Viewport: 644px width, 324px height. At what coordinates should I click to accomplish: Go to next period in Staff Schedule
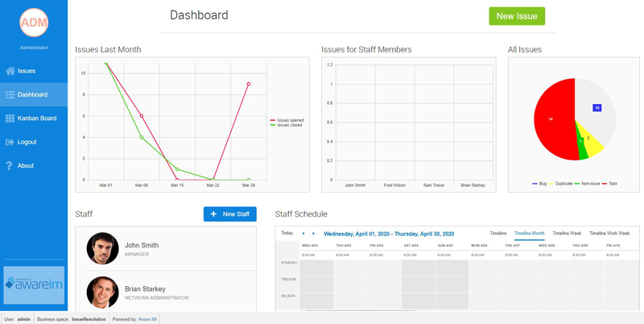click(x=313, y=234)
